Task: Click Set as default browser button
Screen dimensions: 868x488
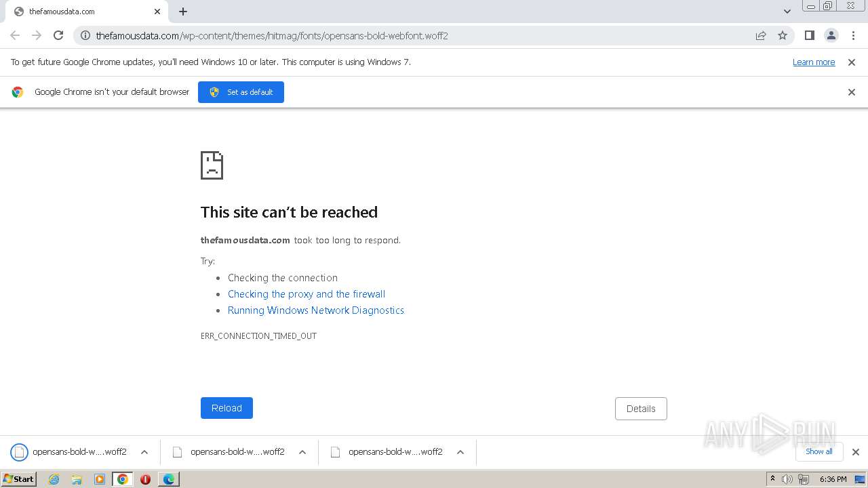Action: click(x=241, y=92)
